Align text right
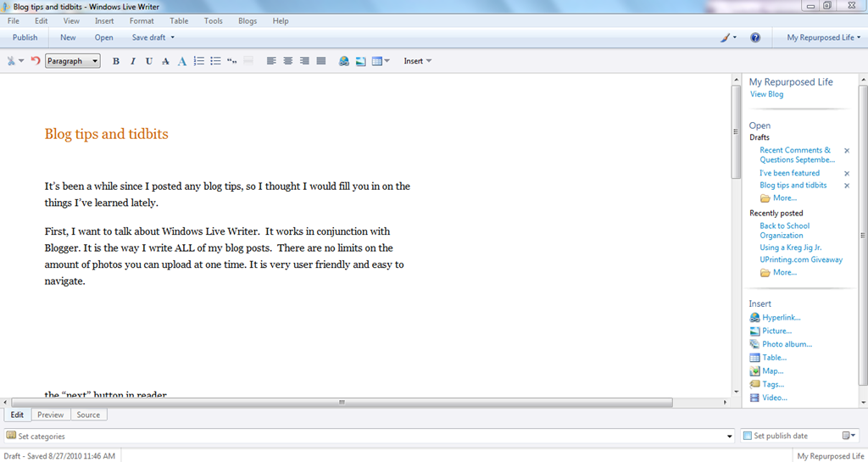Screen dimensions: 868x462 click(304, 61)
